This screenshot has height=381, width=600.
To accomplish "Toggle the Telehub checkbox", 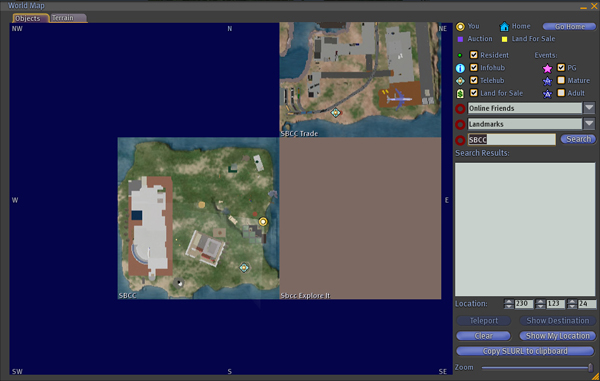I will [474, 80].
